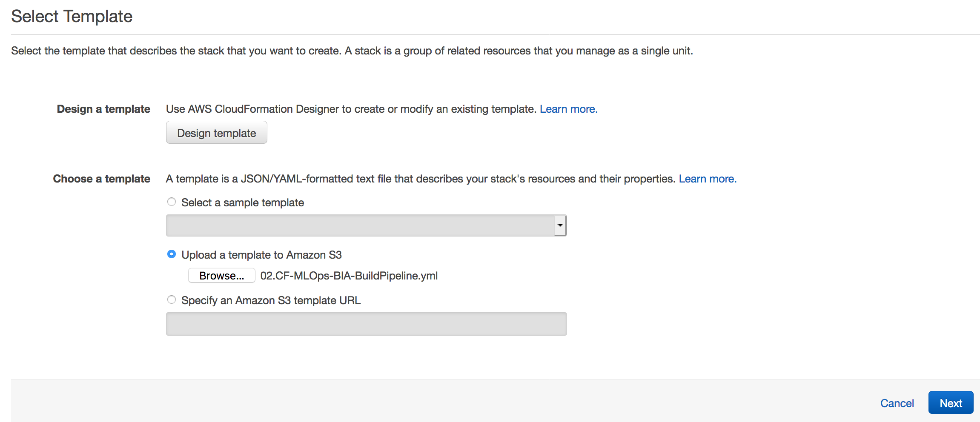Proceed with the Next button
This screenshot has width=980, height=422.
pyautogui.click(x=951, y=403)
